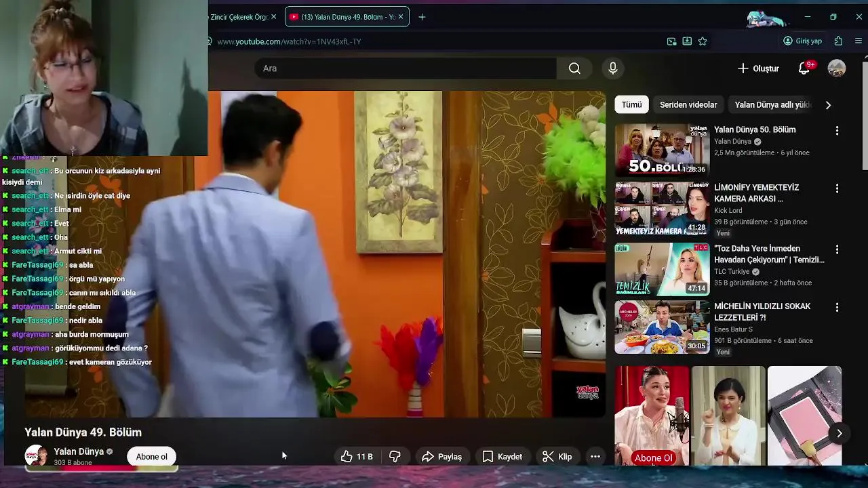Open more actions ellipsis below video
Viewport: 868px width, 488px height.
[x=595, y=457]
